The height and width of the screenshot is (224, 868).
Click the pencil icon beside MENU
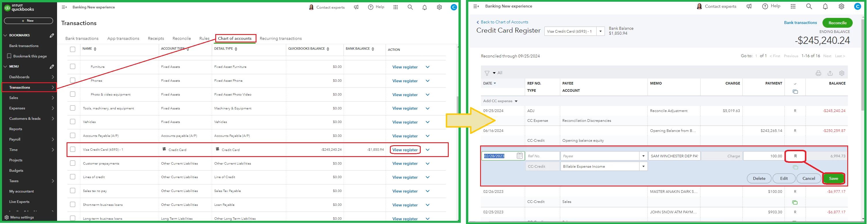(x=52, y=67)
